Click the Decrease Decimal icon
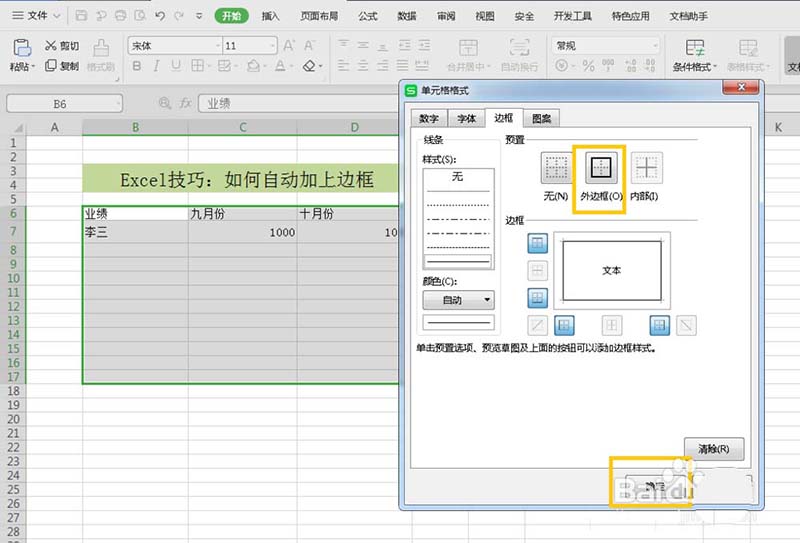 tap(650, 65)
